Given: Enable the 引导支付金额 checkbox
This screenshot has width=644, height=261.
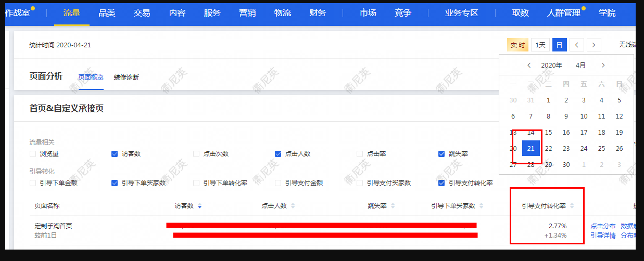Looking at the screenshot, I should pos(278,183).
